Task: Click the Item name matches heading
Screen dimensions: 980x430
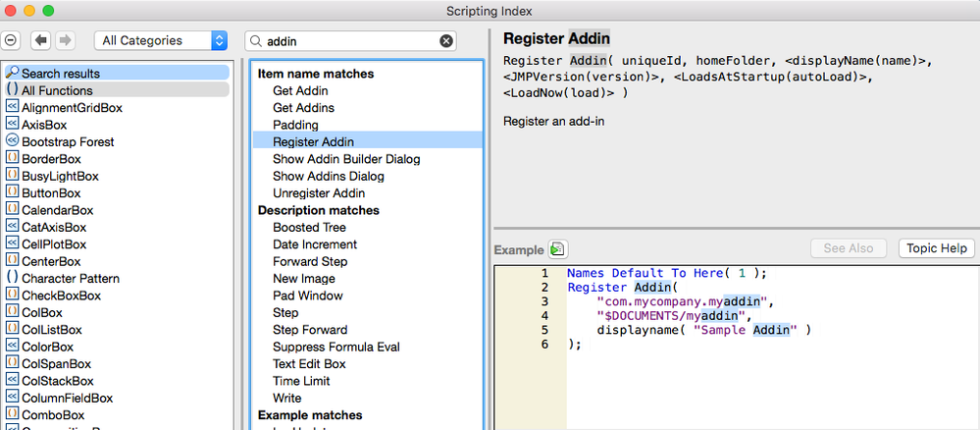Action: [x=316, y=74]
